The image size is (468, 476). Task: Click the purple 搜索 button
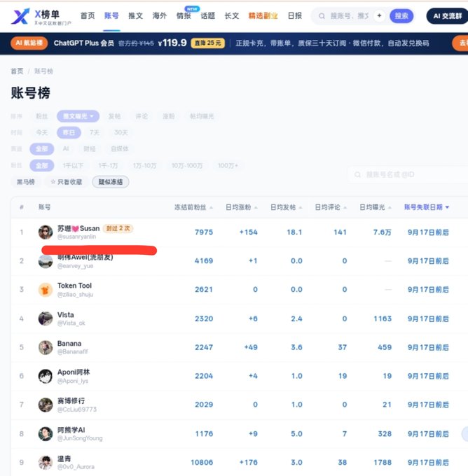(401, 16)
